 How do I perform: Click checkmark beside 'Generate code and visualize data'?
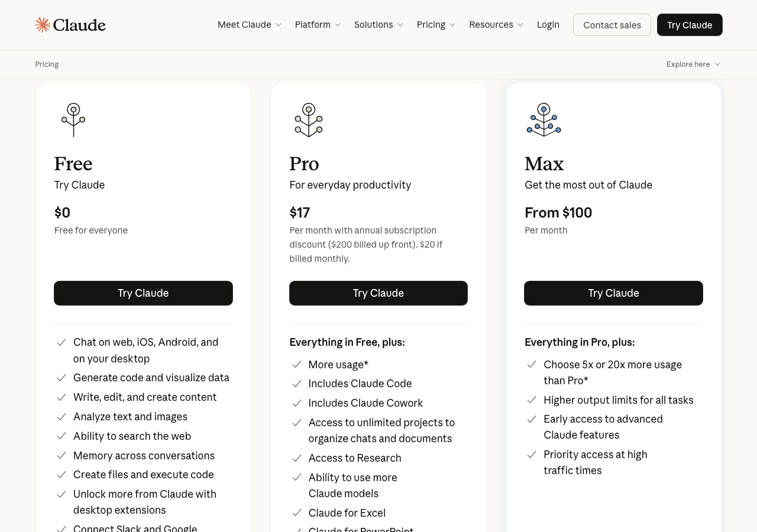[61, 378]
